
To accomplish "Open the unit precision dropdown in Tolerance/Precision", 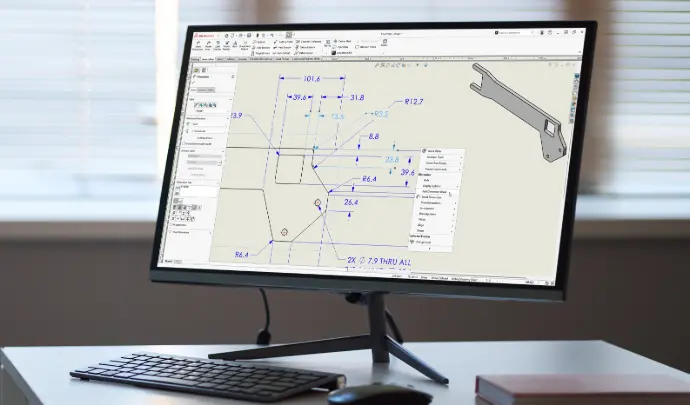I will (x=208, y=131).
